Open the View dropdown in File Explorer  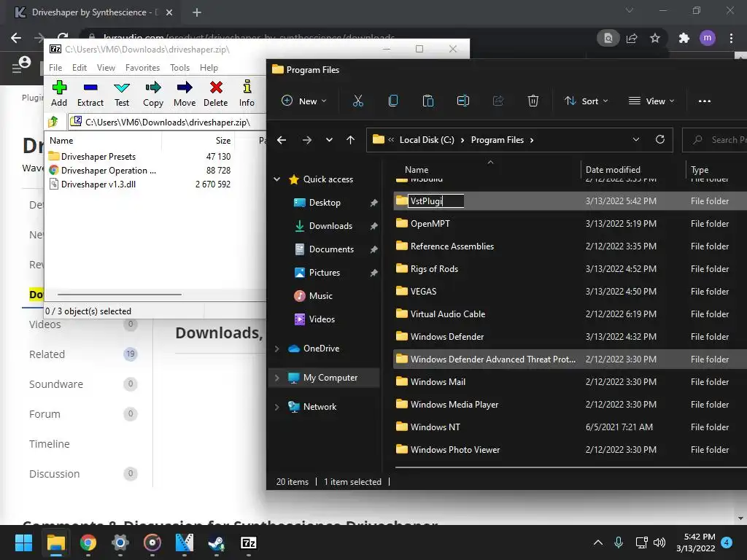pyautogui.click(x=651, y=101)
